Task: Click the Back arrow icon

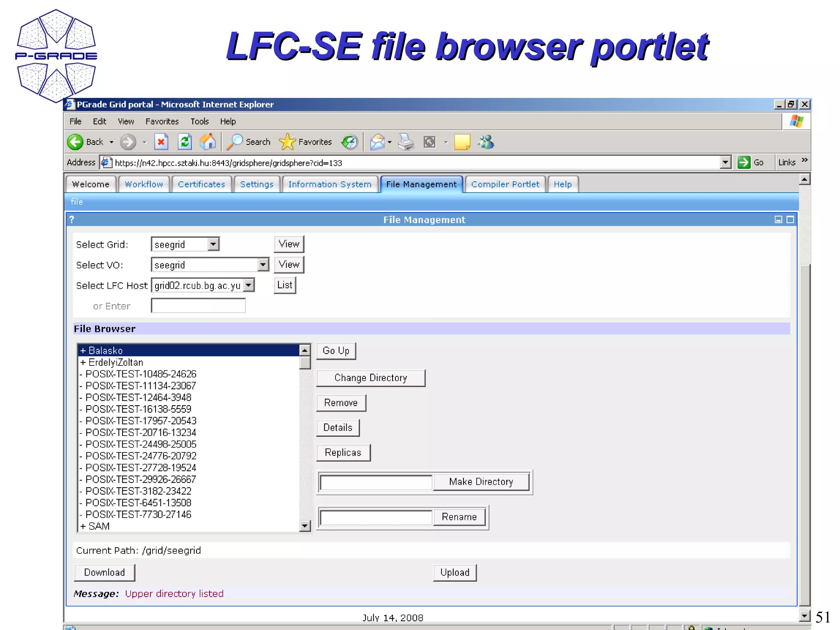Action: pyautogui.click(x=75, y=142)
